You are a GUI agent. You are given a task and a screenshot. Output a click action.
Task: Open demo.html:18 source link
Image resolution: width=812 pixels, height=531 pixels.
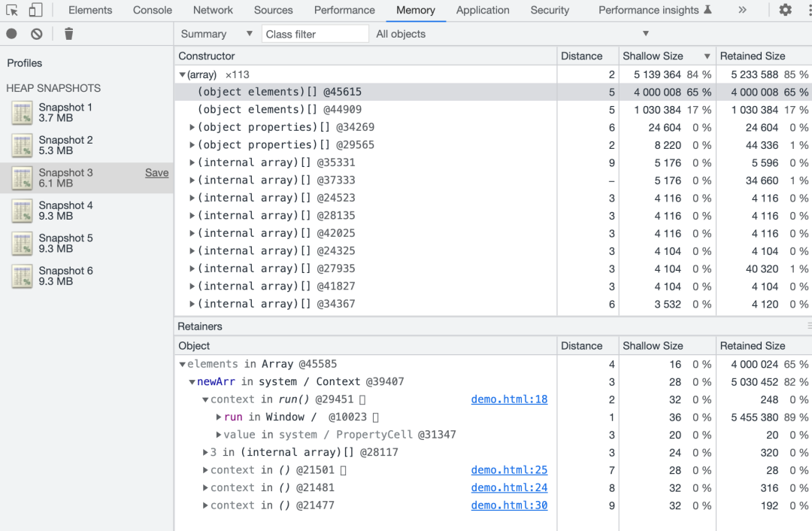pyautogui.click(x=509, y=399)
